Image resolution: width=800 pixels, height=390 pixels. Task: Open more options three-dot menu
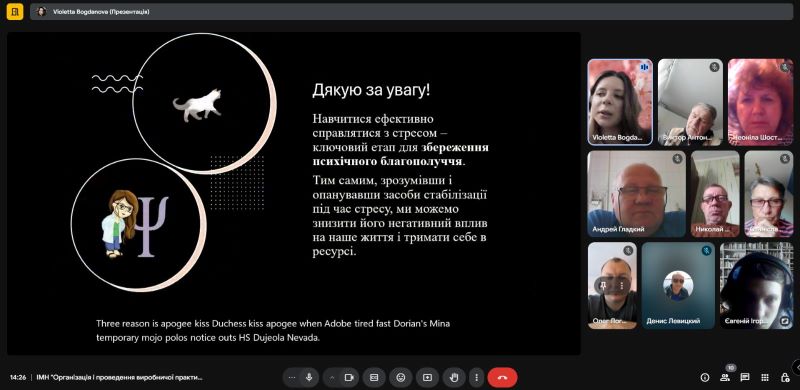(x=477, y=377)
